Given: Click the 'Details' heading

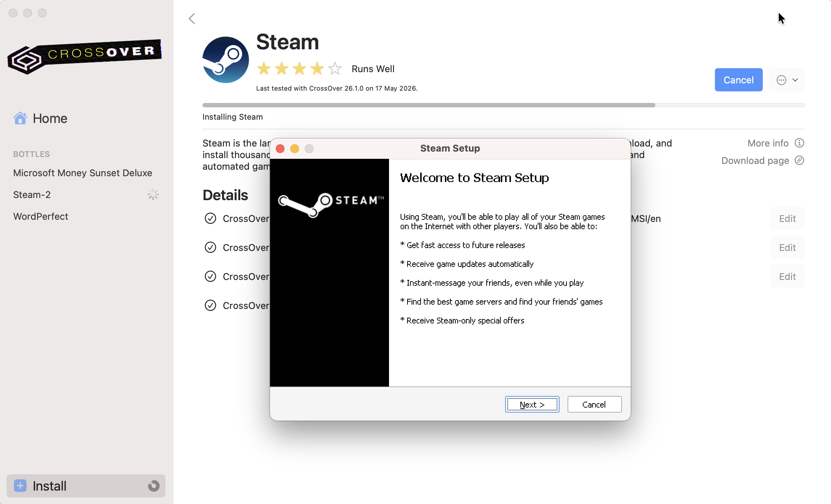Looking at the screenshot, I should [225, 195].
